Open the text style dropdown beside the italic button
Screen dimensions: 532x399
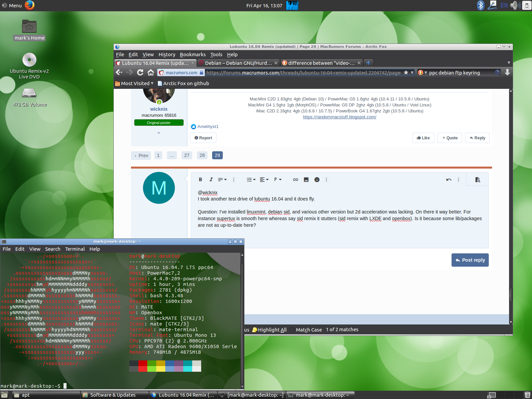[x=222, y=180]
